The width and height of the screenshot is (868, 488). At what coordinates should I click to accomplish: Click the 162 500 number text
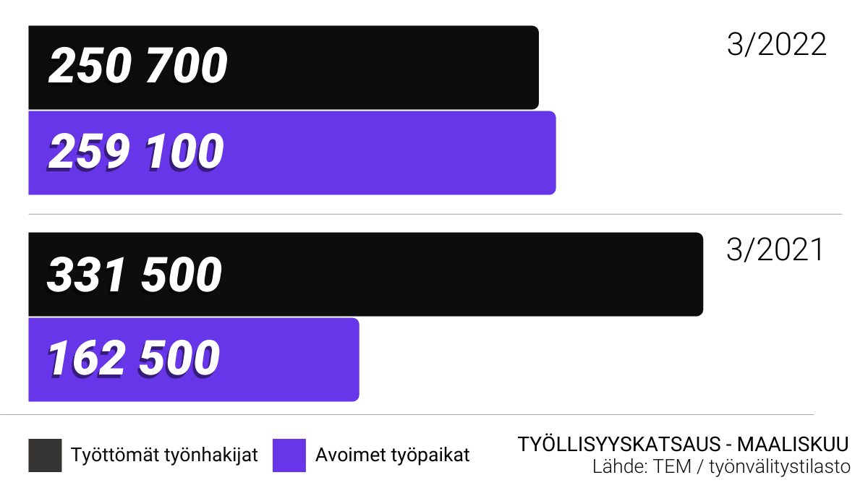134,359
